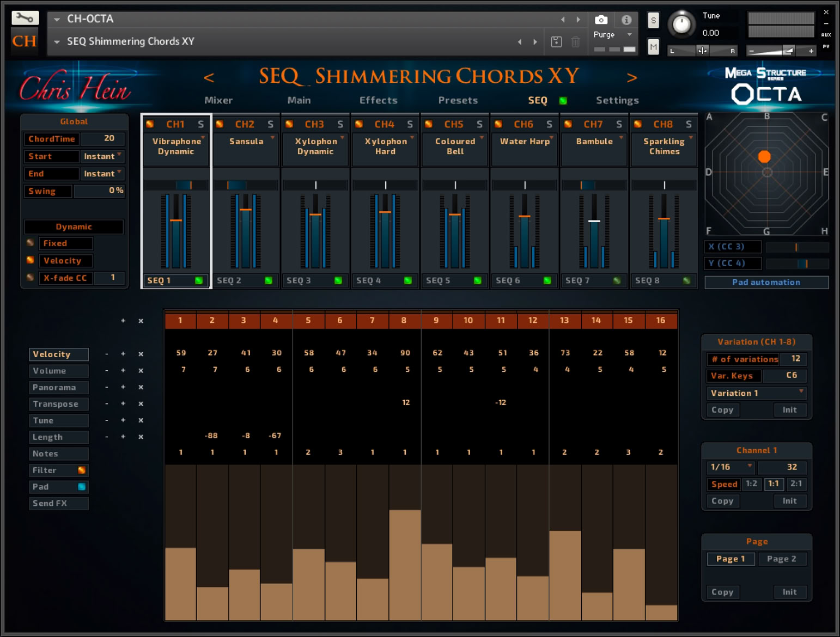Open the Start mode dropdown
The height and width of the screenshot is (637, 840).
[102, 156]
